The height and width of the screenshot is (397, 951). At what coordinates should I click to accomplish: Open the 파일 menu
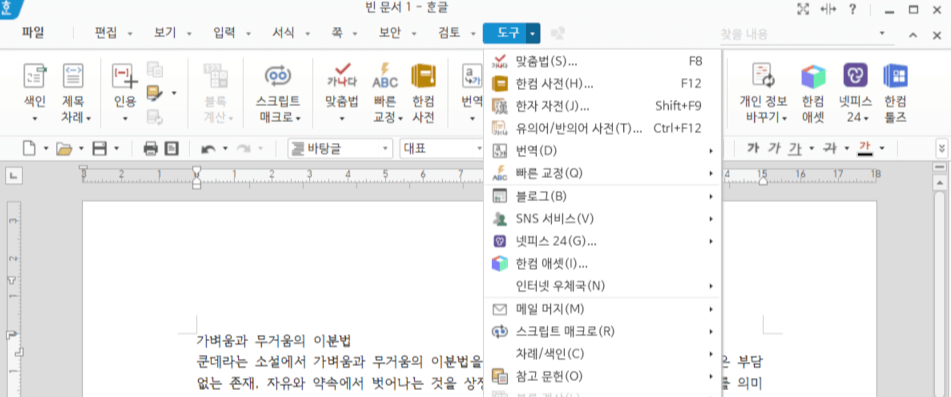(x=33, y=33)
